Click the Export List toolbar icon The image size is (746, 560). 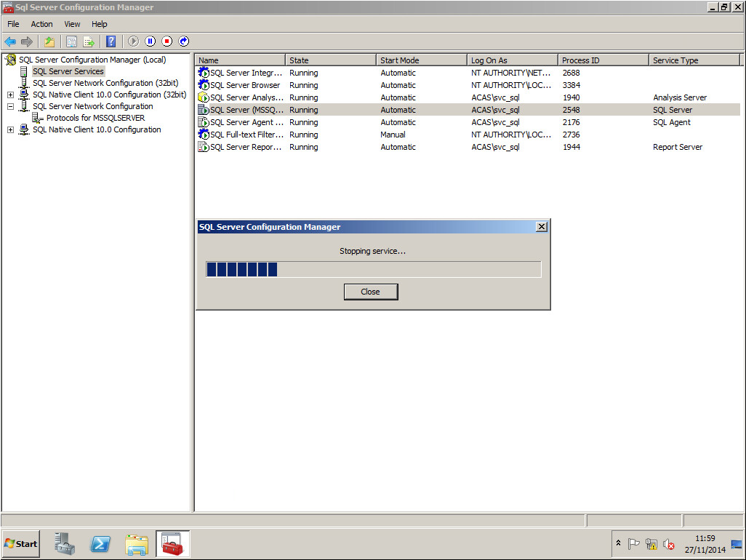89,42
